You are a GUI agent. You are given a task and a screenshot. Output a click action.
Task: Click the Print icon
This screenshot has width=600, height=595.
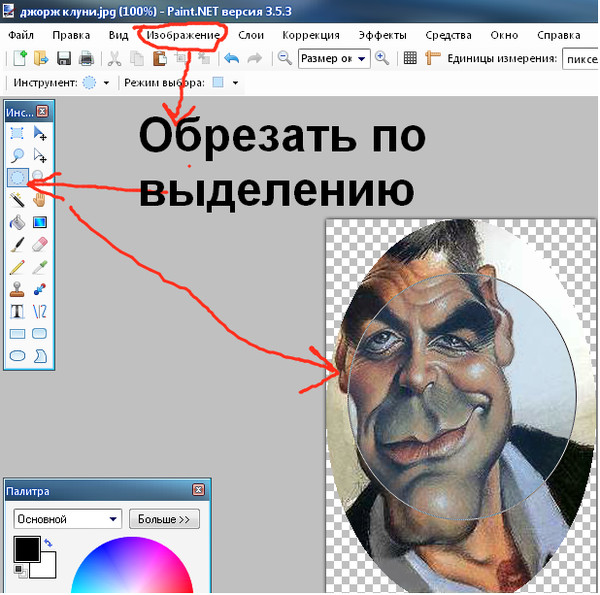(86, 59)
